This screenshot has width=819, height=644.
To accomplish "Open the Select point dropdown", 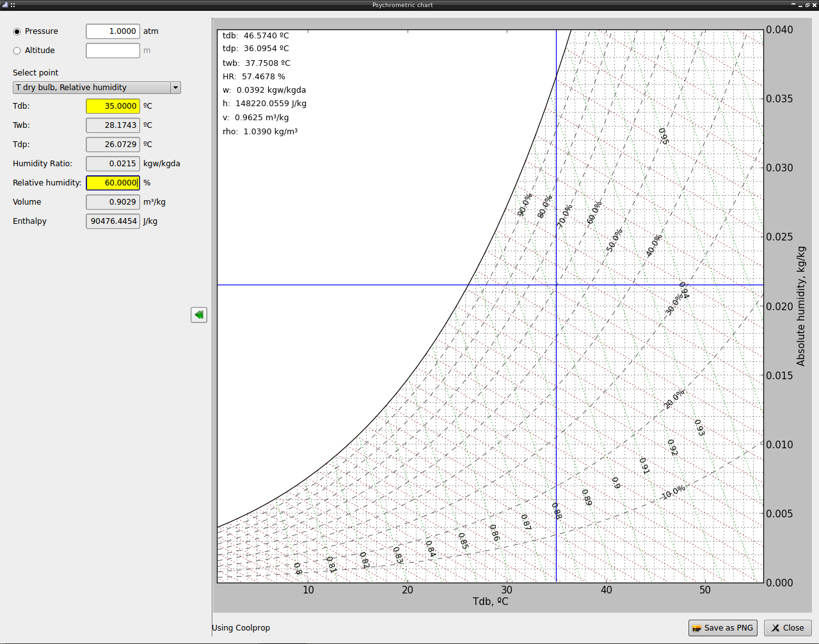I will click(96, 88).
